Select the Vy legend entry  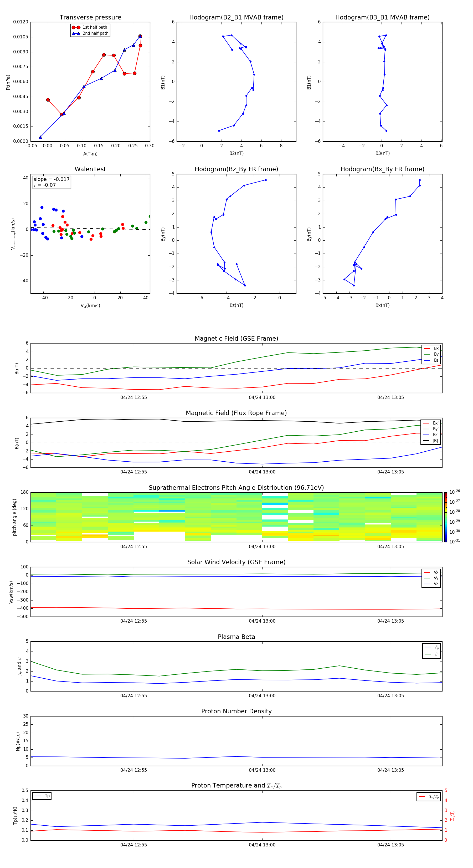coord(431,578)
